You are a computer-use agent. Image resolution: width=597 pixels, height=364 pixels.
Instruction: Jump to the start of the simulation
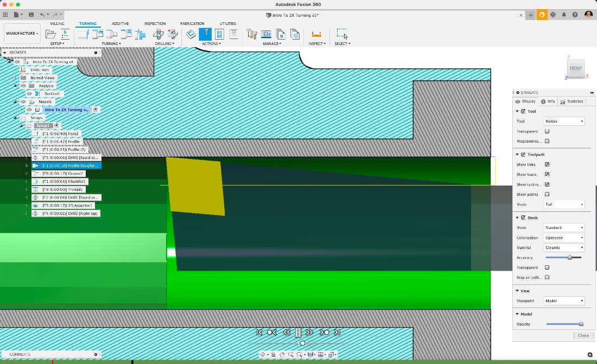(x=259, y=333)
